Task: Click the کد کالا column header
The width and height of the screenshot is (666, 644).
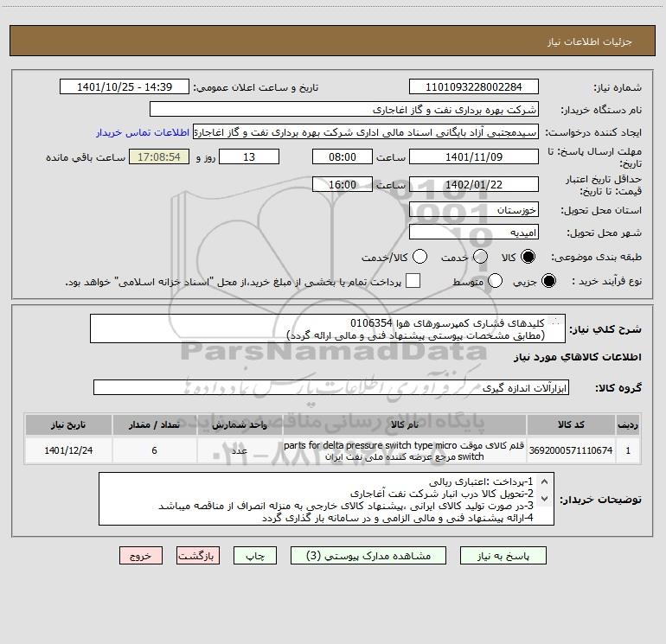Action: [x=571, y=425]
